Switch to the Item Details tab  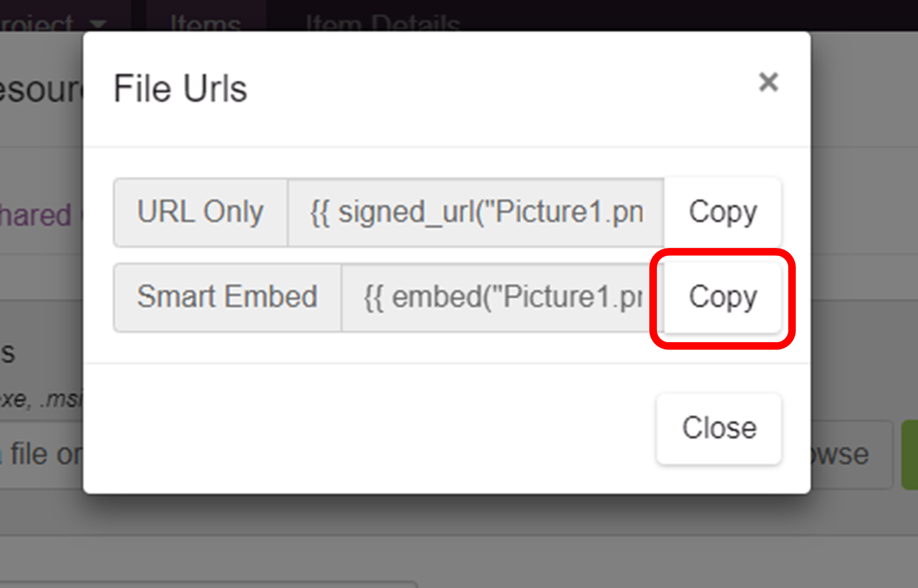pyautogui.click(x=382, y=22)
